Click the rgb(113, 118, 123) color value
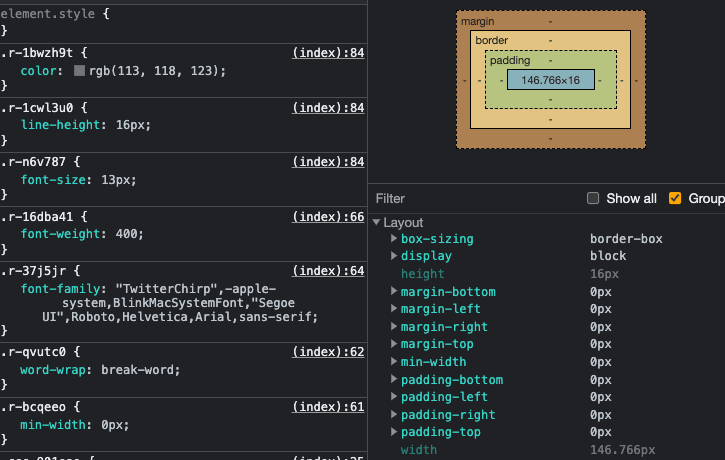 154,71
